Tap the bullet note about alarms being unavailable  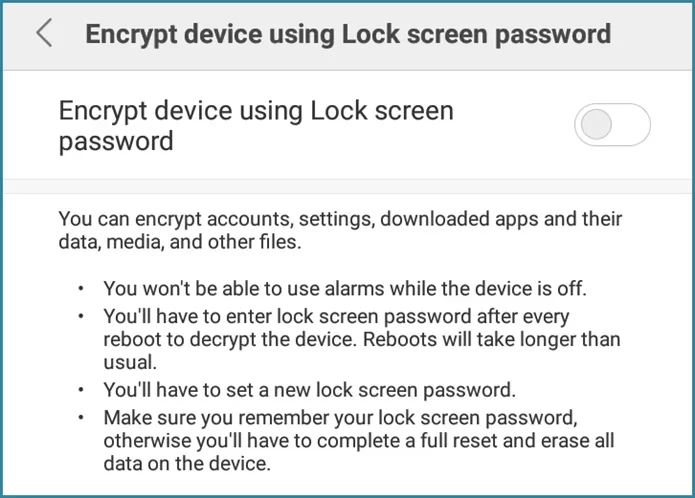pos(344,290)
